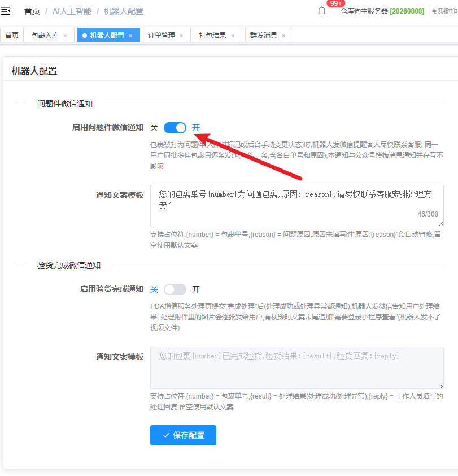Click the disabled 验货完成 template textarea
458x476 pixels.
coord(296,367)
